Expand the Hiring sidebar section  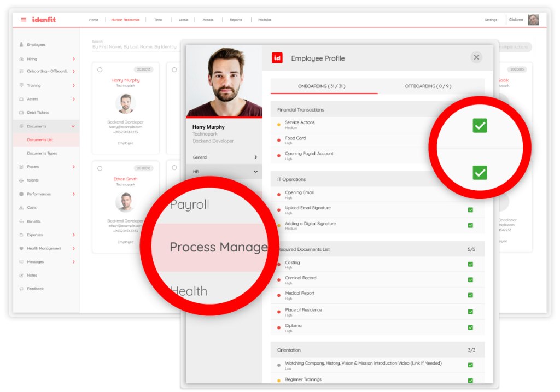pos(73,59)
